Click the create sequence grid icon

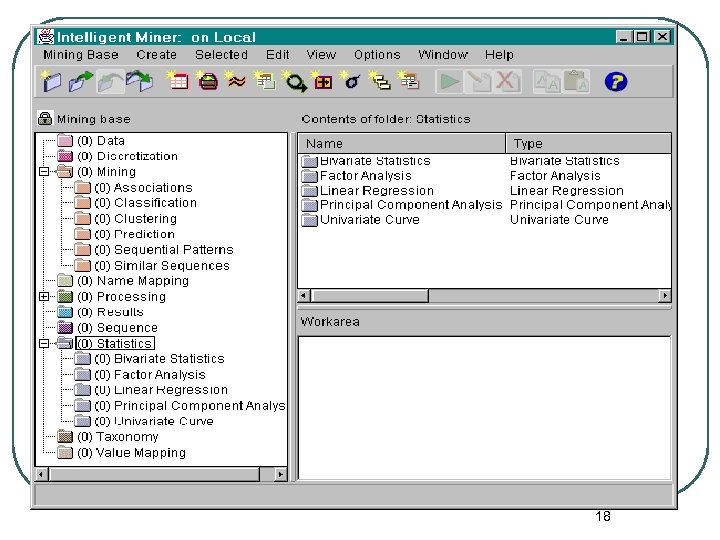322,82
